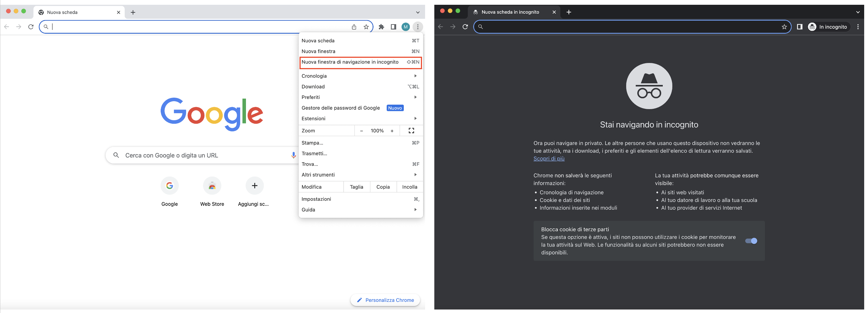The image size is (868, 313).
Task: Expand the Estensioni submenu
Action: coord(360,119)
